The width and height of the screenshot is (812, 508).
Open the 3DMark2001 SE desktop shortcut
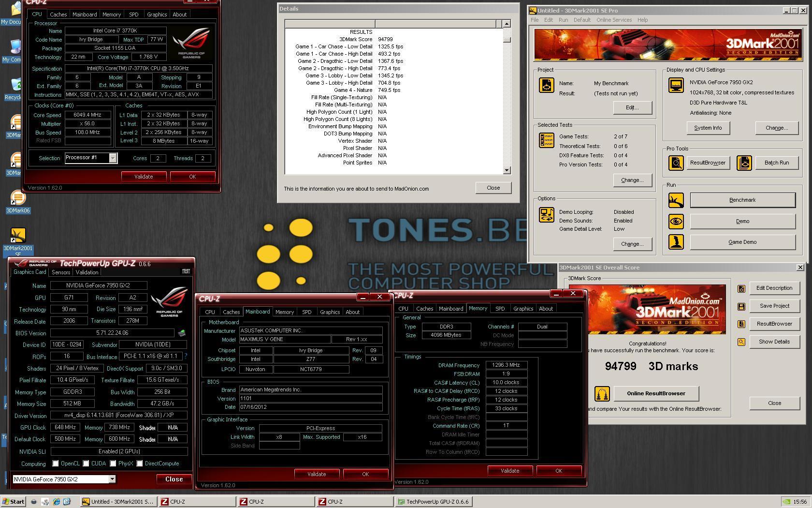click(x=18, y=242)
